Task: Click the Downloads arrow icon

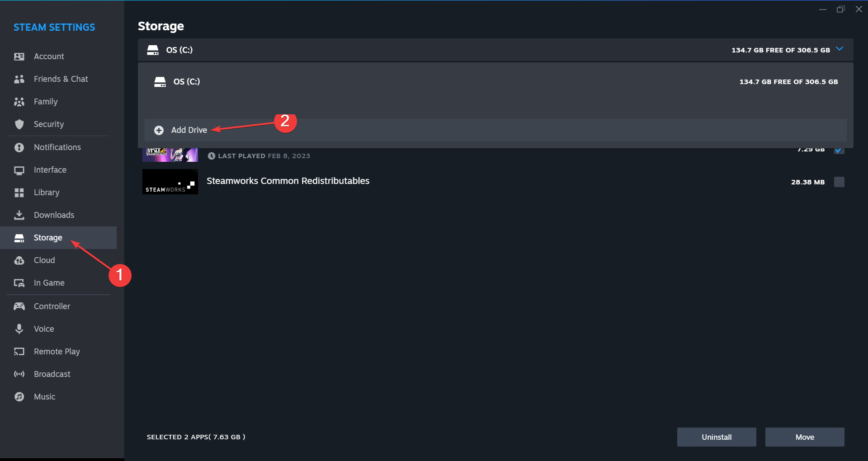Action: point(19,215)
